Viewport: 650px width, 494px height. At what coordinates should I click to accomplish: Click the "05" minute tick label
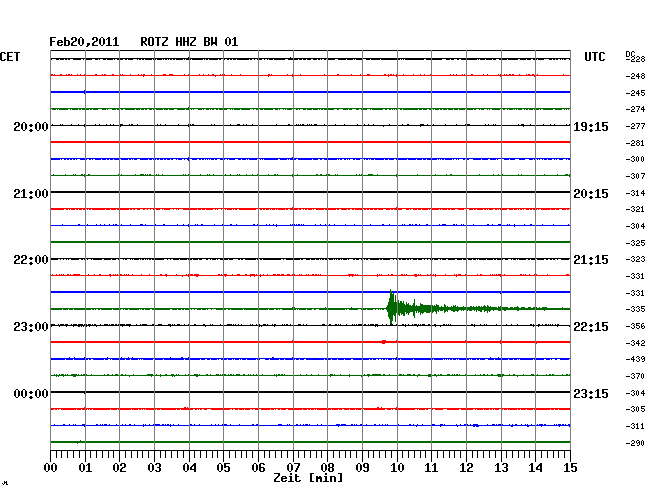[x=223, y=468]
